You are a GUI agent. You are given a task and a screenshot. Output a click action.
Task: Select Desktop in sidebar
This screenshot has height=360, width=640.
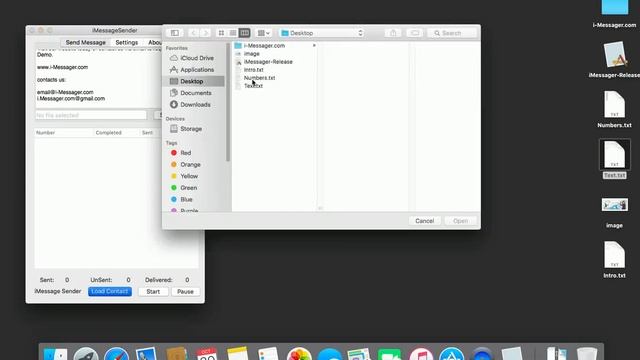pos(194,81)
